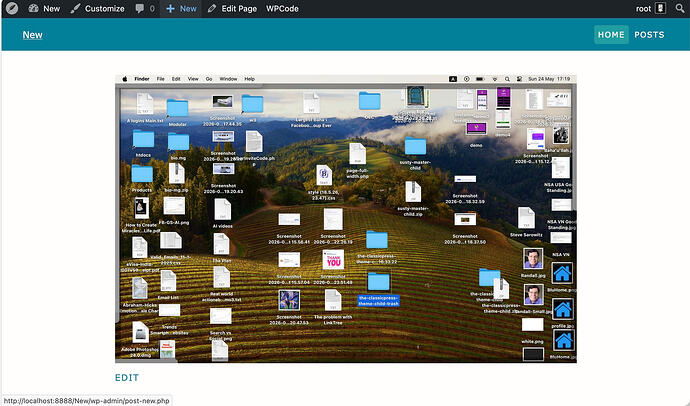Click Window menu in the embedded desktop screenshot
The width and height of the screenshot is (690, 406).
click(228, 79)
